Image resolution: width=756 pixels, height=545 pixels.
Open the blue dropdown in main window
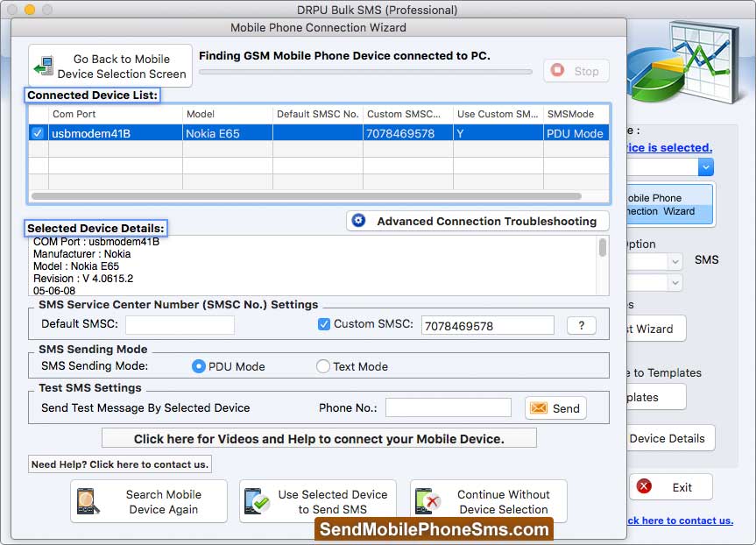point(705,167)
